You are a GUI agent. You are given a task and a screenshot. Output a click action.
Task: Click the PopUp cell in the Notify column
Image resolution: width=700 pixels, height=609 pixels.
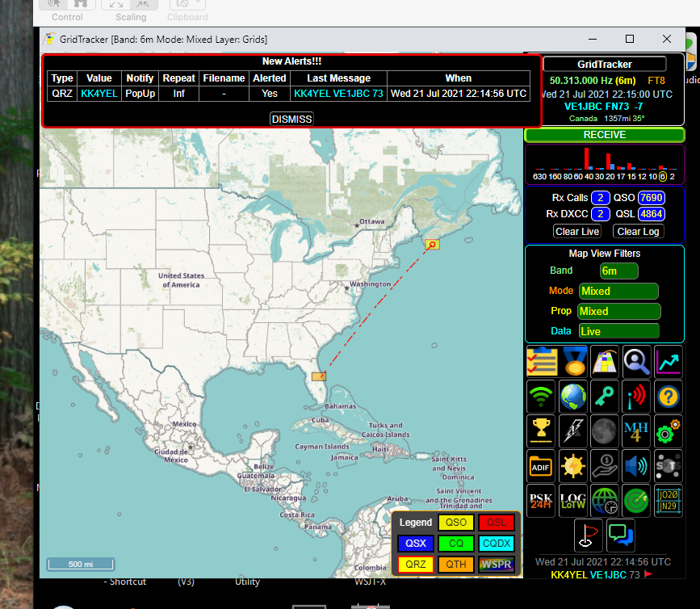140,94
